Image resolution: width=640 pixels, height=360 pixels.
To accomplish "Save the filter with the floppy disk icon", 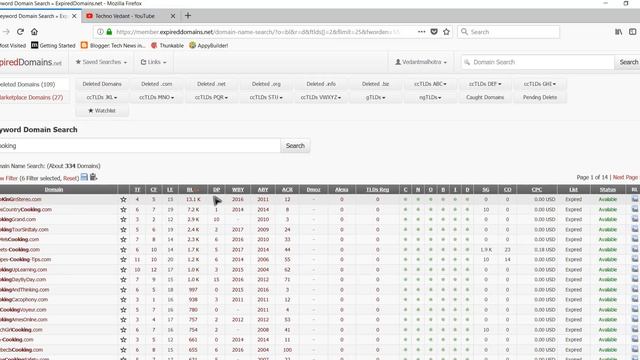I will (84, 177).
